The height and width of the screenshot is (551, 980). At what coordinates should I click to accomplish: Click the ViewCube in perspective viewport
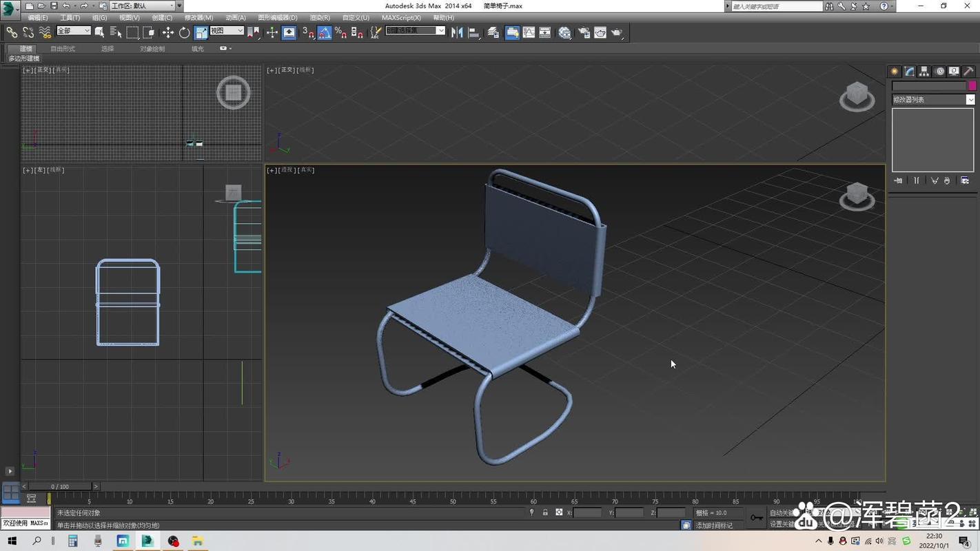[x=857, y=196]
